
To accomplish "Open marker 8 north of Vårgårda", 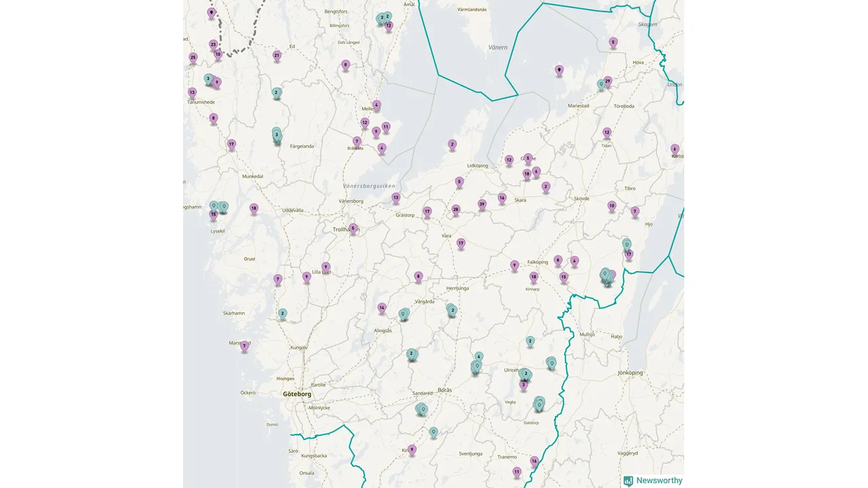I will 418,277.
